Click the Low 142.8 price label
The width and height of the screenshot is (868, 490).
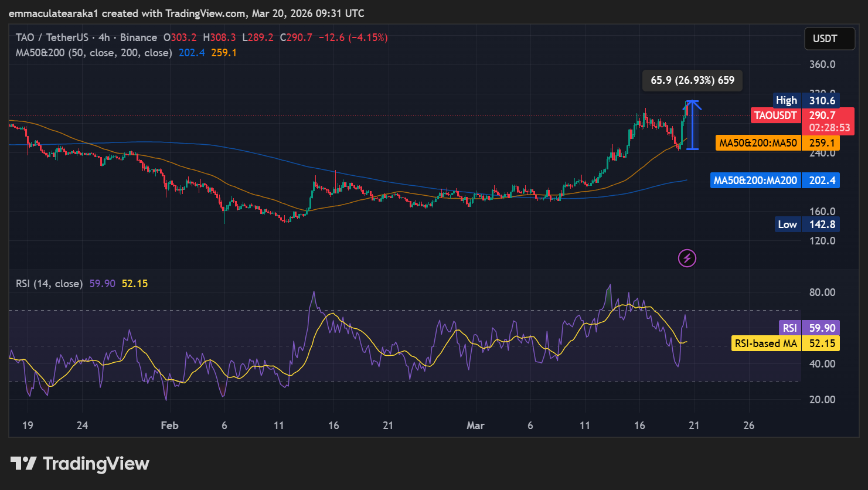point(805,224)
